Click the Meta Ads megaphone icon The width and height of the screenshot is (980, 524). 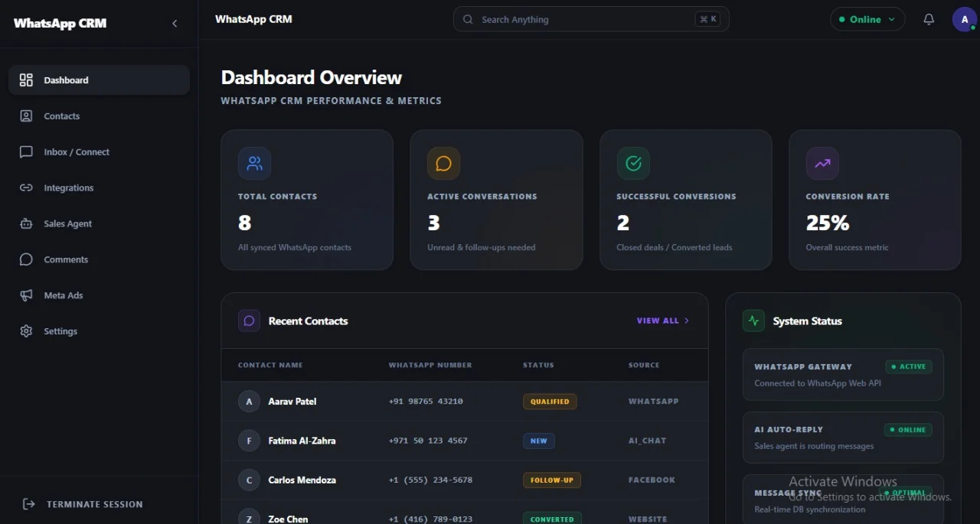26,295
